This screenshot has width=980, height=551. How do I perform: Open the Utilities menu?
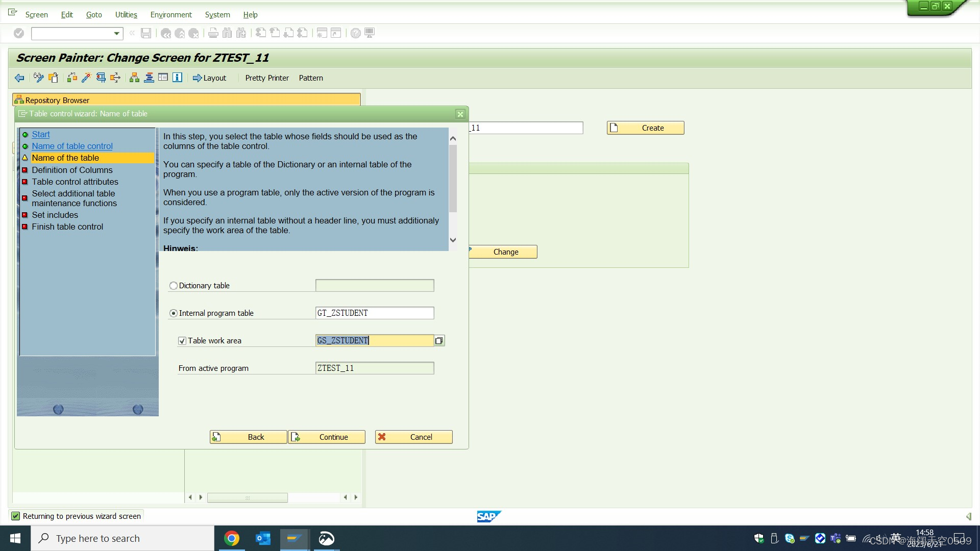coord(126,14)
